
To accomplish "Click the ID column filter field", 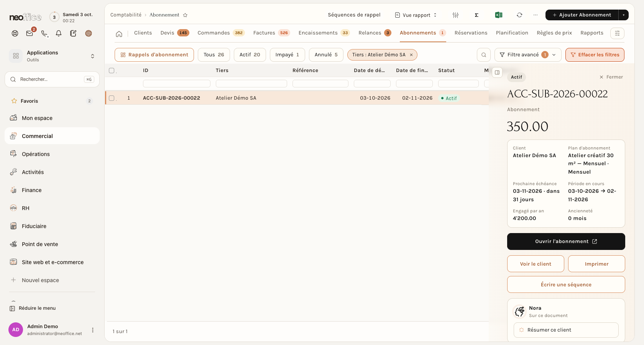I will [177, 84].
